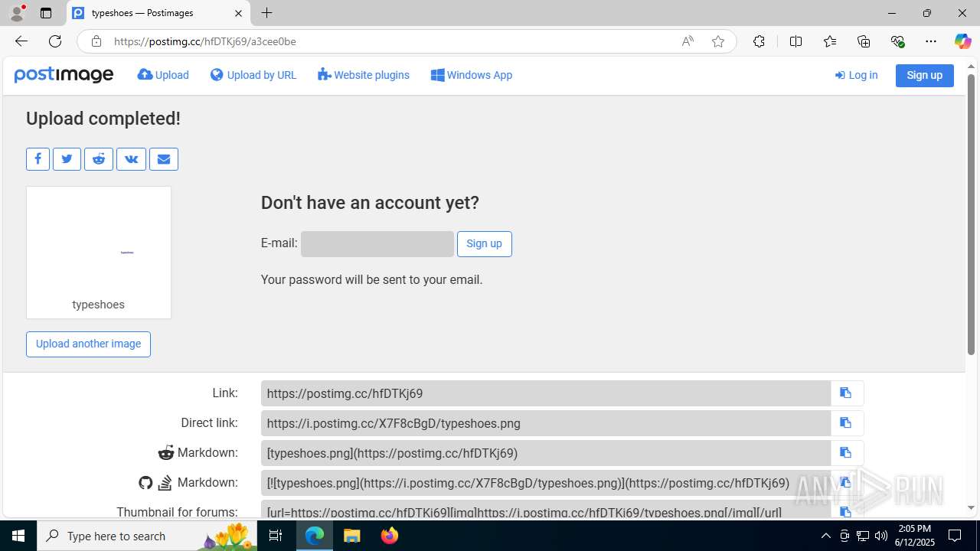Go back to previous page

[21, 41]
